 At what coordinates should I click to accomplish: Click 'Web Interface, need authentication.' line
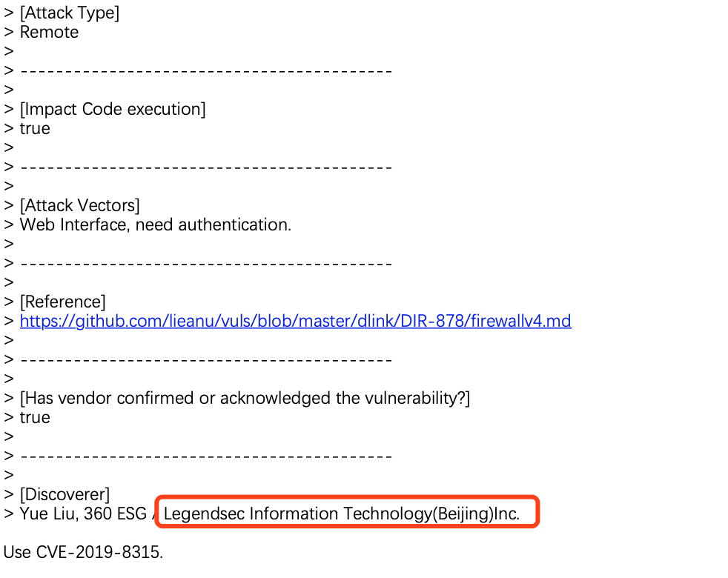[x=156, y=225]
